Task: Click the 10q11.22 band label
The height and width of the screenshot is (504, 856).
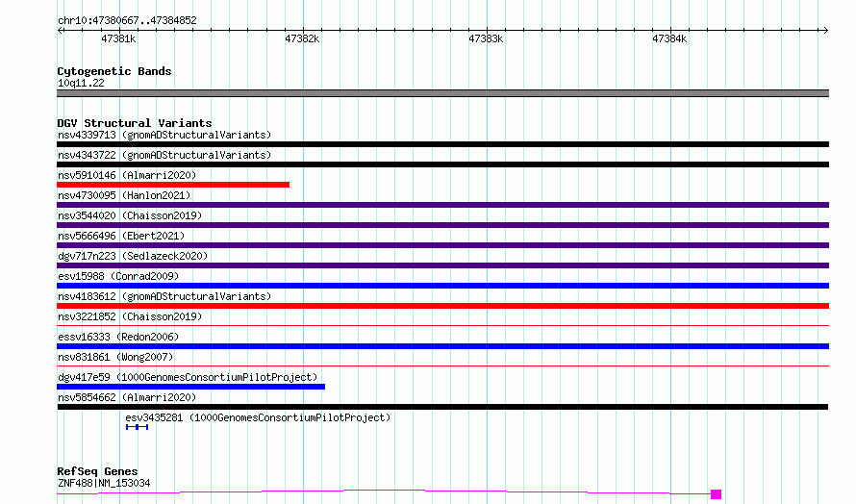Action: tap(81, 83)
